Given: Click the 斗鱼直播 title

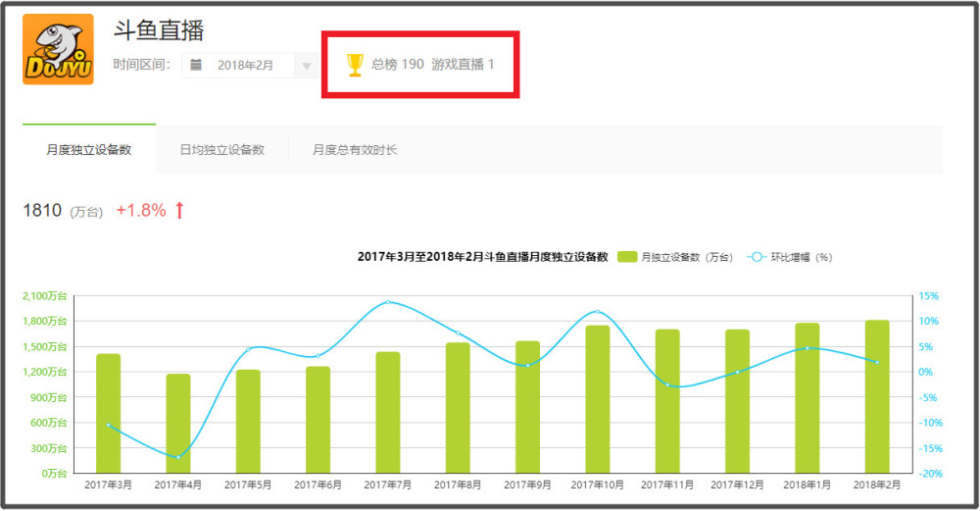Looking at the screenshot, I should (159, 30).
